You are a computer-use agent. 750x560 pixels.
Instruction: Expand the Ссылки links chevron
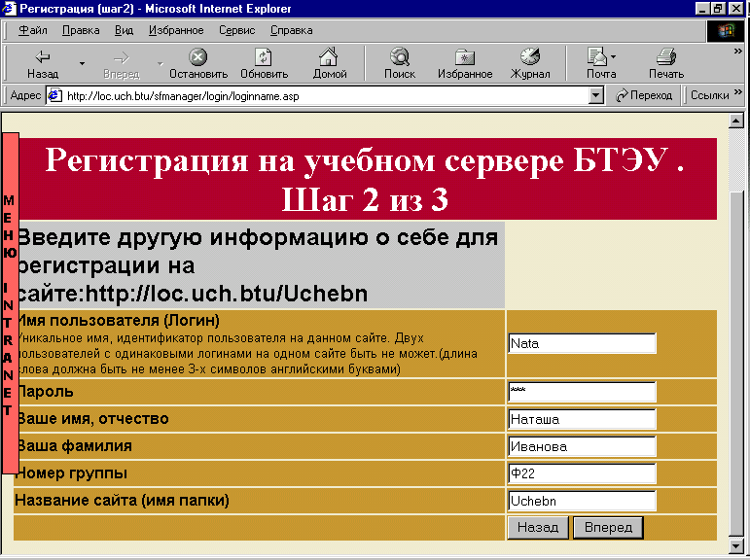[x=738, y=91]
